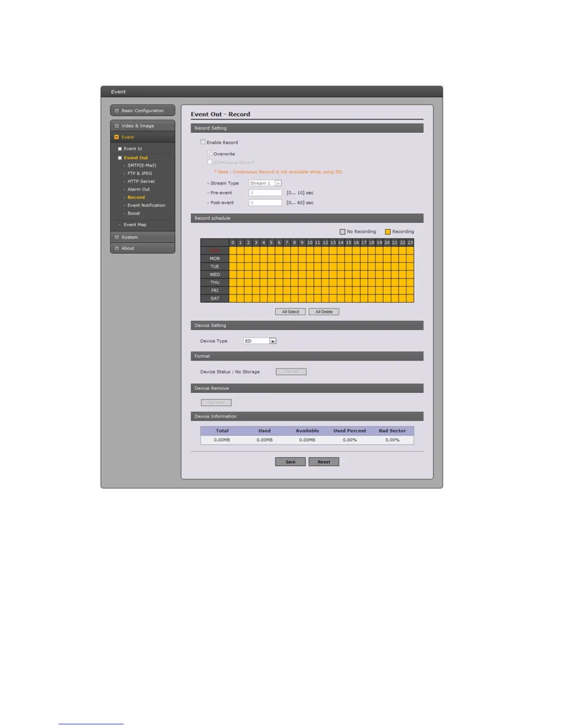Image resolution: width=563 pixels, height=728 pixels.
Task: Expand the Video & Image section
Action: [143, 125]
